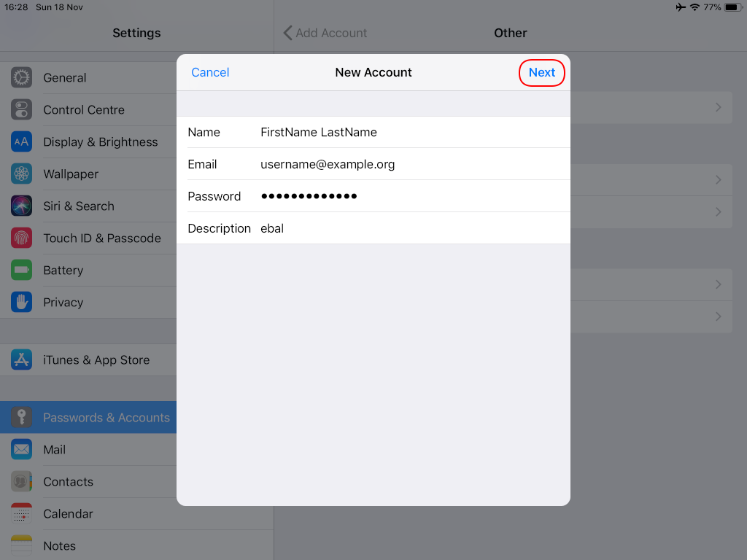Click the Add Account back chevron
This screenshot has height=560, width=747.
287,33
